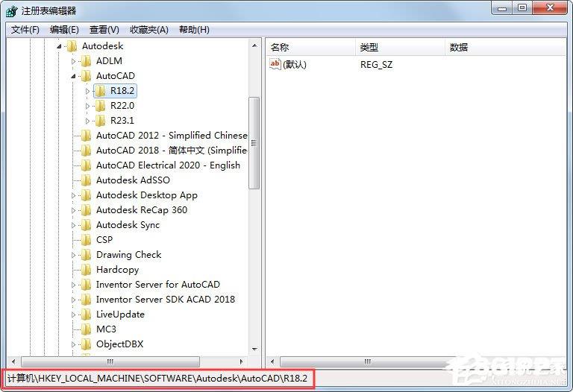Minimize the Registry Editor window
The width and height of the screenshot is (573, 392).
(502, 7)
